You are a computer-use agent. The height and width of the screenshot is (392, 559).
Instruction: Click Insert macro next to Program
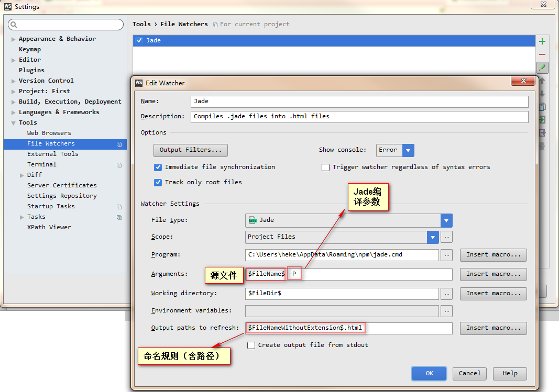493,255
